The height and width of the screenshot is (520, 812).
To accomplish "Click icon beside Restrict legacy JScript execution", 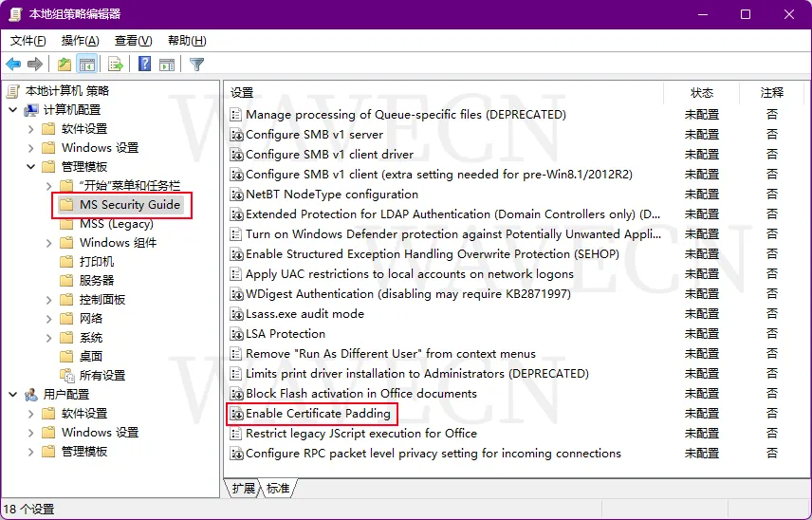I will tap(236, 434).
